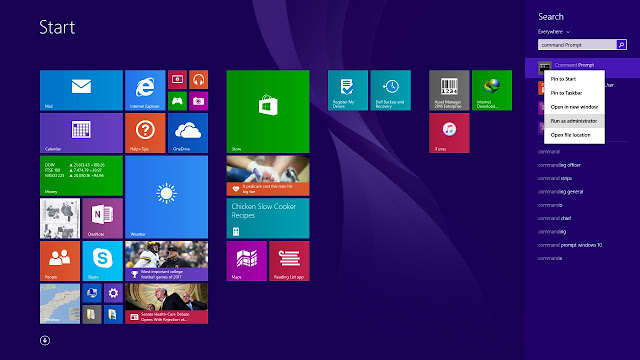Open the Help+Tips tile
640x360 pixels.
(145, 133)
